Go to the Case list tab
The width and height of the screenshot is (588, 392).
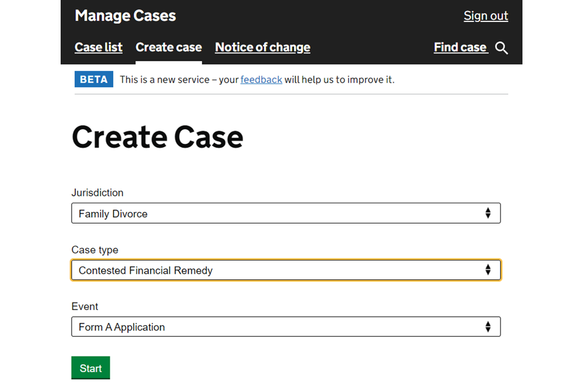point(99,47)
